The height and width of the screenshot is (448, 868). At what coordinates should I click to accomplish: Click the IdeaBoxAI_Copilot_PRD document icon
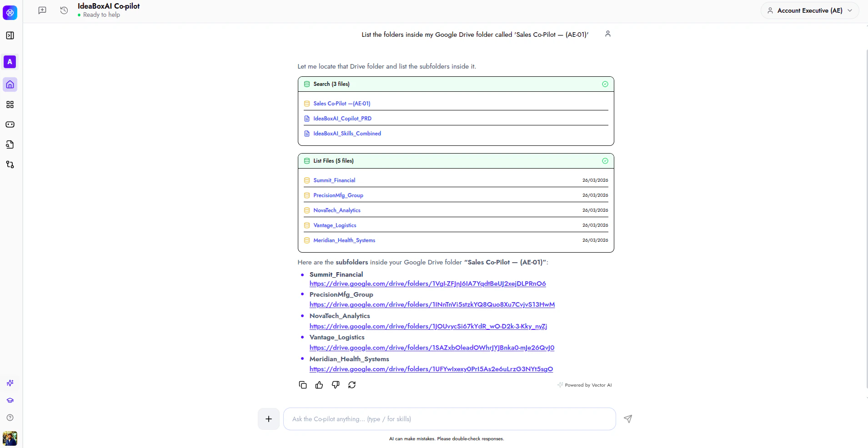[x=307, y=119]
